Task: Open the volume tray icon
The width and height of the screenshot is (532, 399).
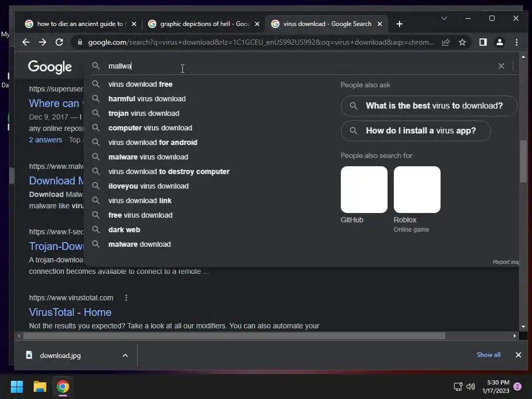Action: point(471,387)
